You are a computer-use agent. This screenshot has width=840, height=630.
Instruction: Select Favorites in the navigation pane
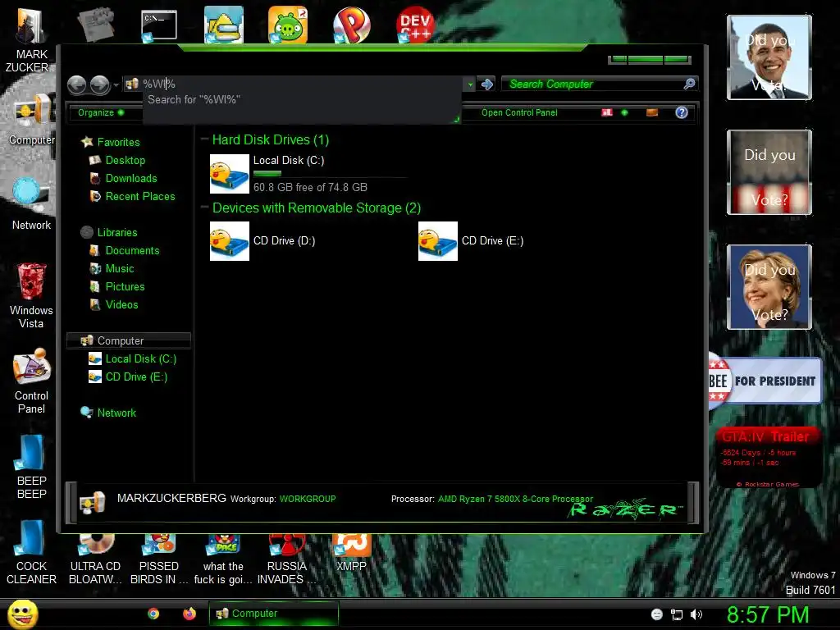click(118, 143)
